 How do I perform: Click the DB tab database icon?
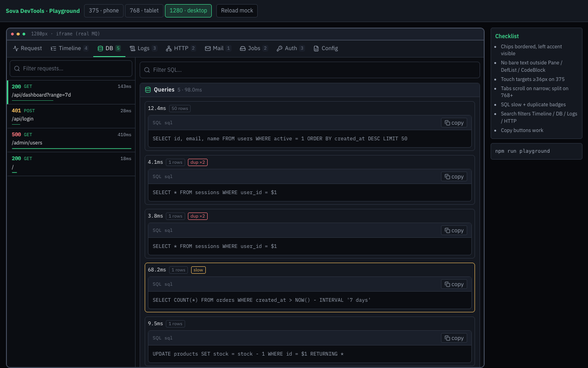pyautogui.click(x=101, y=48)
